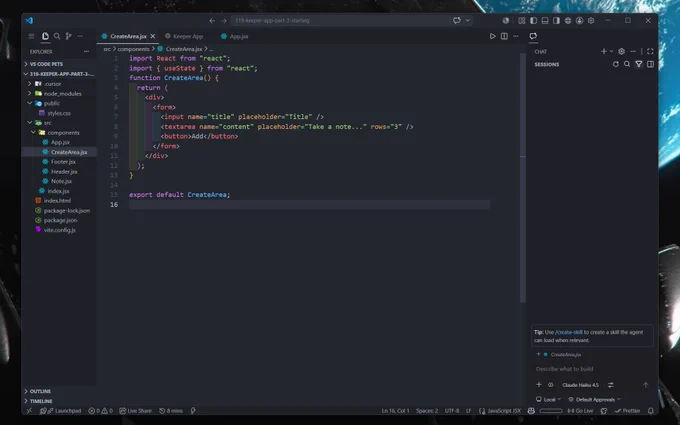
Task: Click the /create-skill link in tip
Action: tap(569, 332)
